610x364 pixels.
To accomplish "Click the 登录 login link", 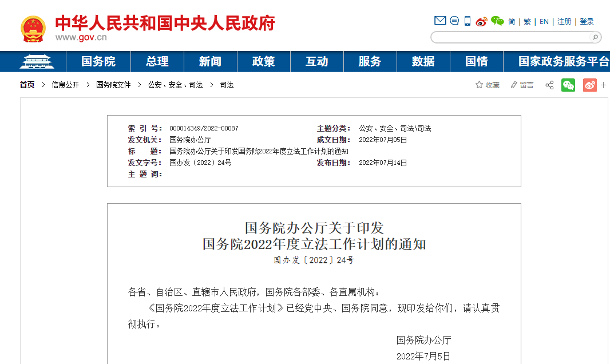I will click(587, 21).
